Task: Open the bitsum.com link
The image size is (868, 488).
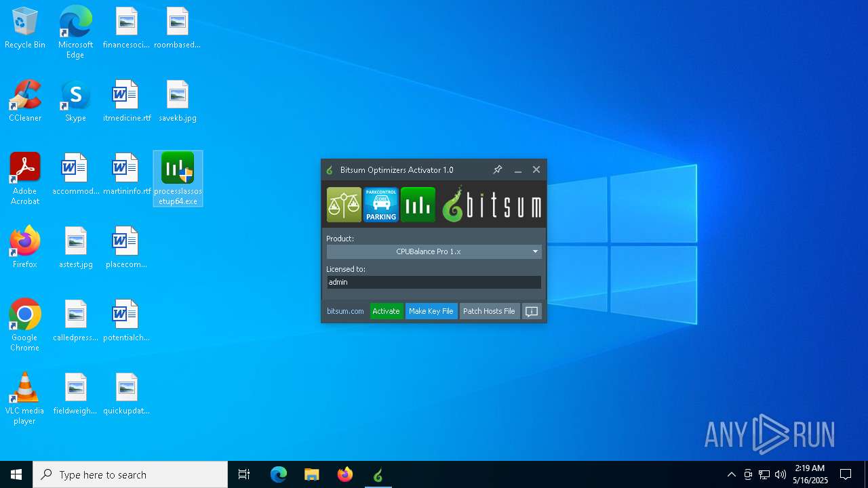Action: (345, 311)
